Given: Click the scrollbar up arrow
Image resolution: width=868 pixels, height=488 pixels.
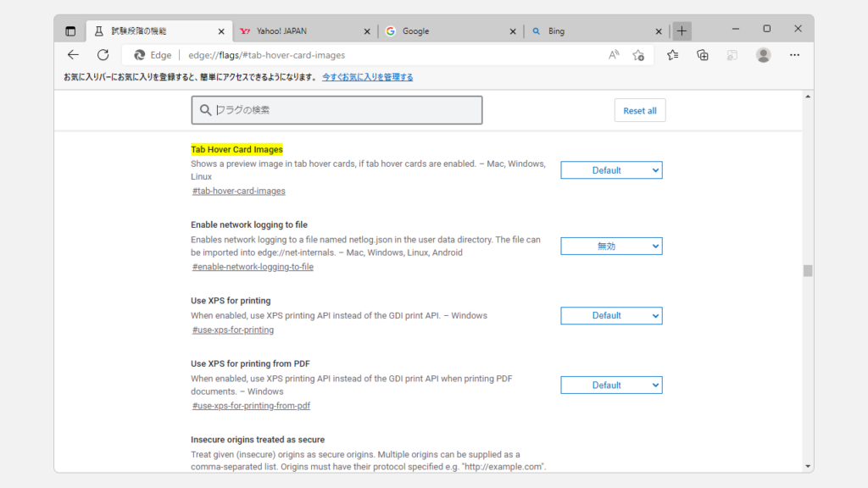Looking at the screenshot, I should (808, 97).
